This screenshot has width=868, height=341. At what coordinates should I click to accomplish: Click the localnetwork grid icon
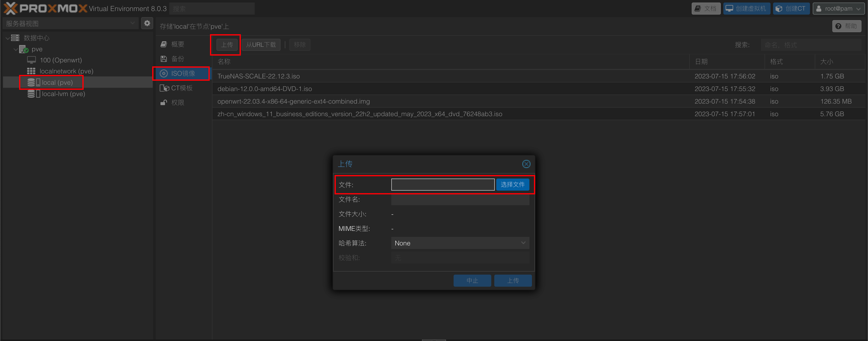(x=31, y=71)
